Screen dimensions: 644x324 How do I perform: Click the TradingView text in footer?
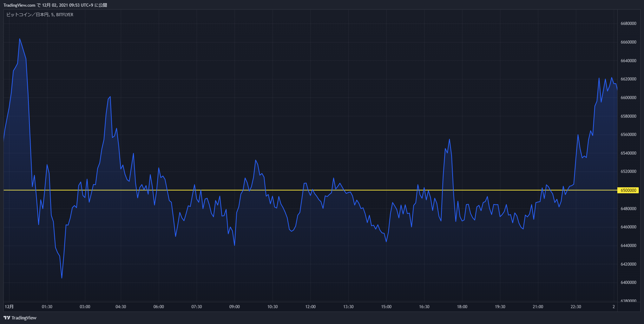pos(24,318)
